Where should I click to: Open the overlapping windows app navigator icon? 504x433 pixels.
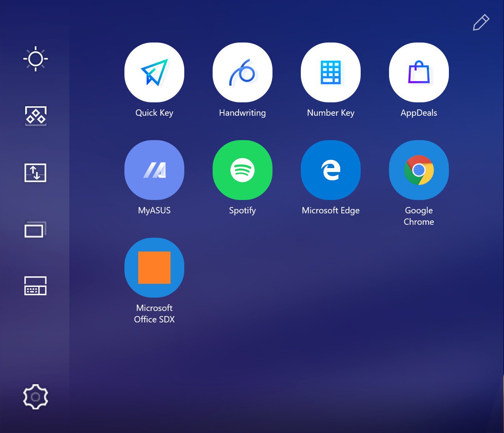[35, 229]
